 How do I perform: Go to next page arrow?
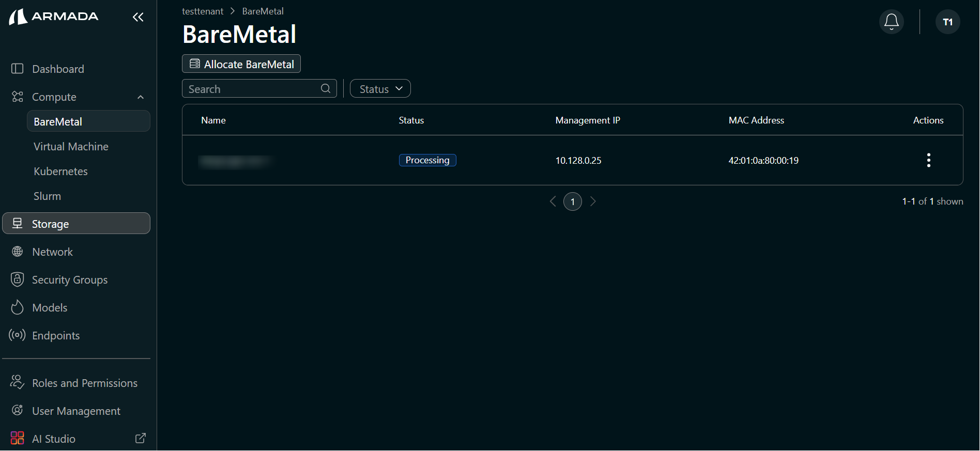(x=593, y=201)
